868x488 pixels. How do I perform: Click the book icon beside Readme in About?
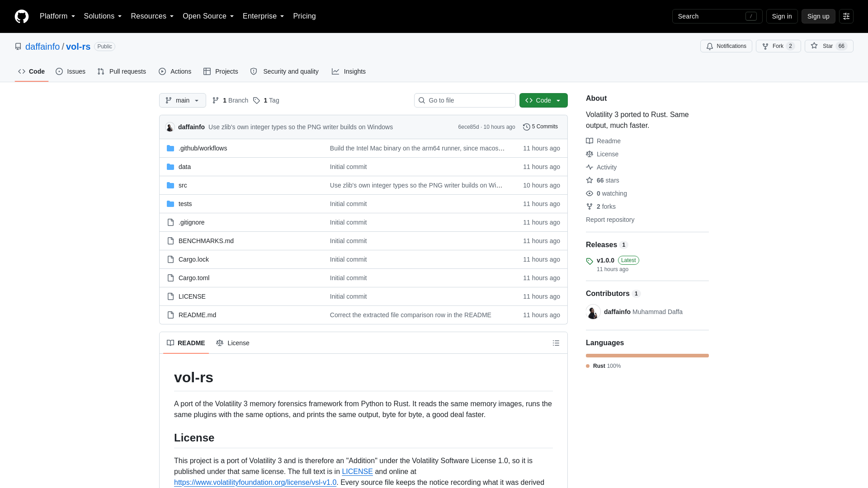click(x=590, y=141)
